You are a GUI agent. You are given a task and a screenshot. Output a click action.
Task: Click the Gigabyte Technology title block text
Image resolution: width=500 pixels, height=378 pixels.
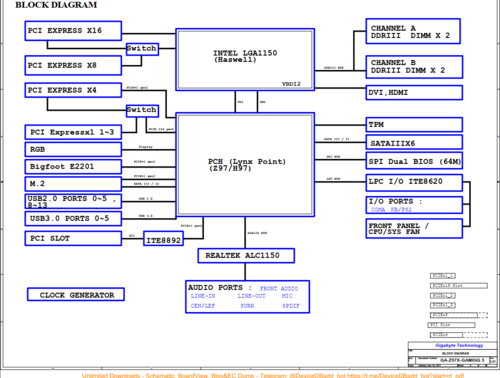(x=459, y=345)
